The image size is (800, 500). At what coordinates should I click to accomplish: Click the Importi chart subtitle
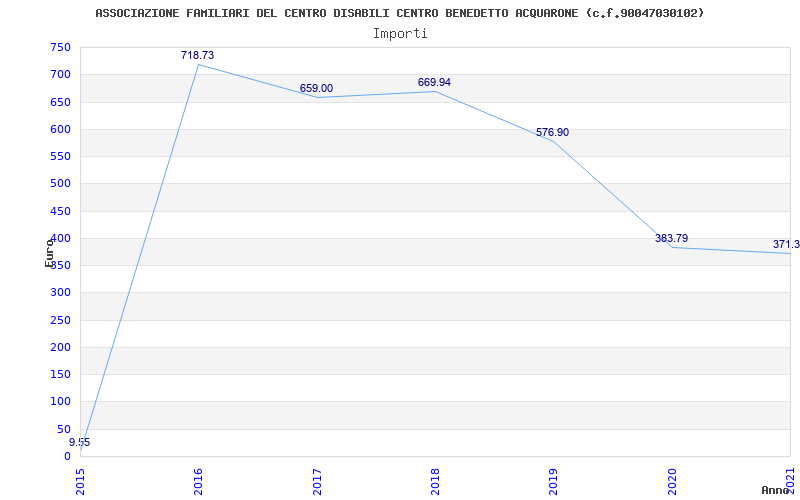(400, 34)
